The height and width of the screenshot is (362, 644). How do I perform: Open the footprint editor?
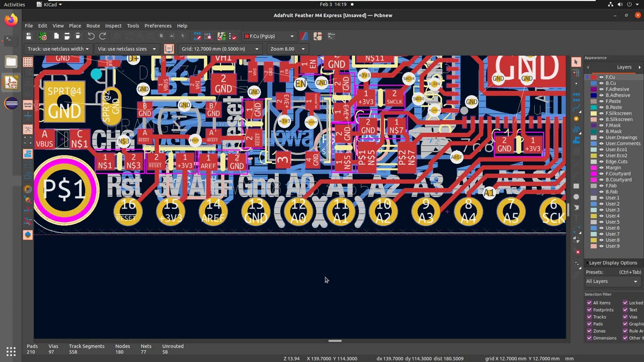point(197,36)
